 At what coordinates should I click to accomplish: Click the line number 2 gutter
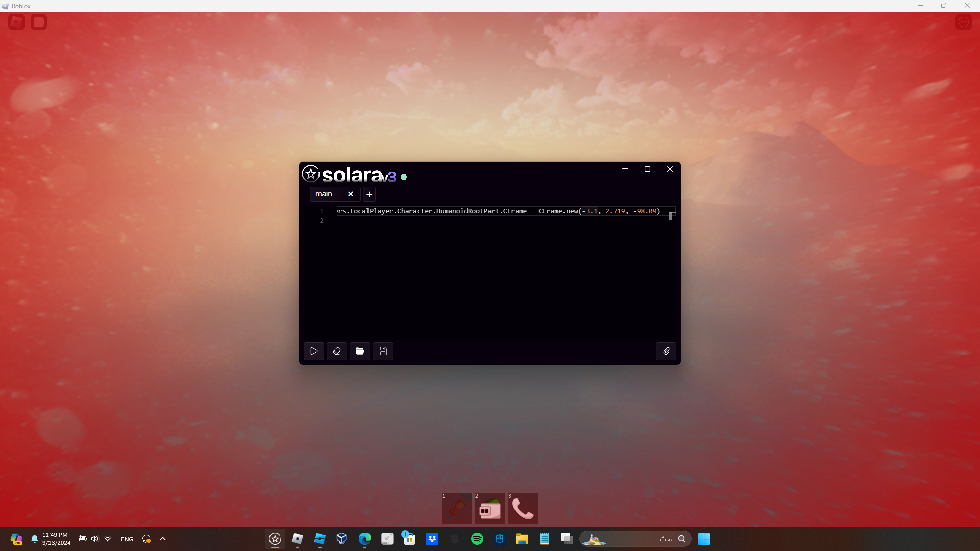[x=322, y=221]
